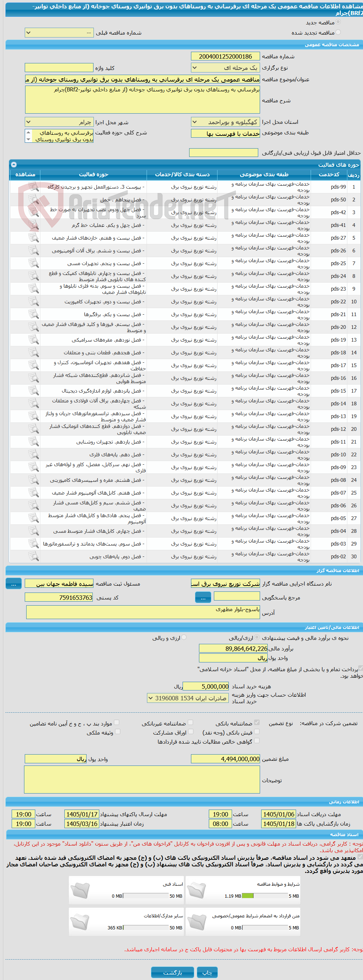Open view icon for row pds-14
The height and width of the screenshot is (980, 363).
[33, 404]
